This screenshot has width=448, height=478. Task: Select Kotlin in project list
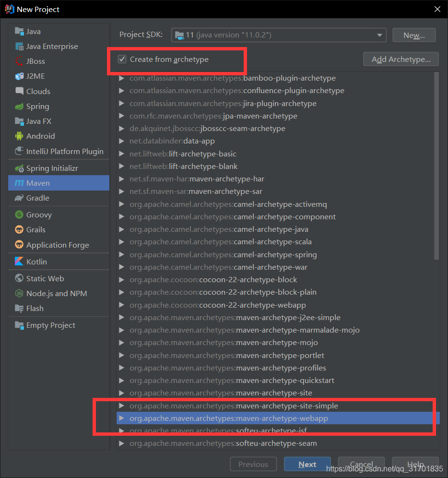[59, 262]
